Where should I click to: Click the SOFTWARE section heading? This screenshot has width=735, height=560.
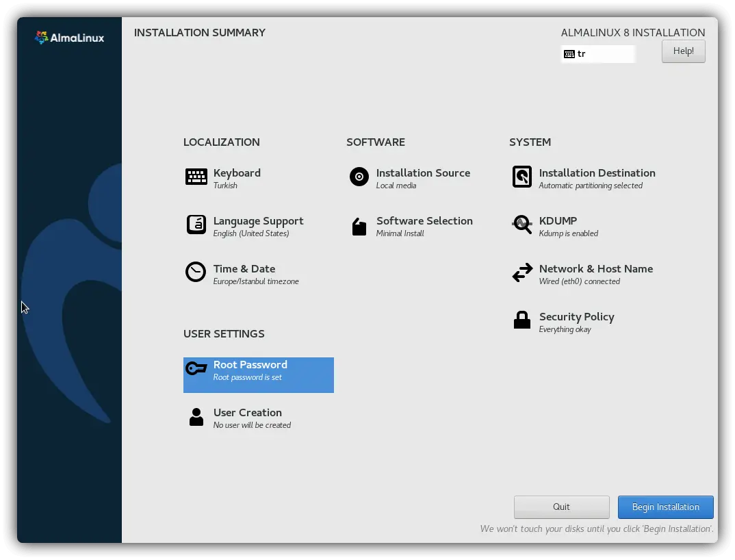[376, 142]
